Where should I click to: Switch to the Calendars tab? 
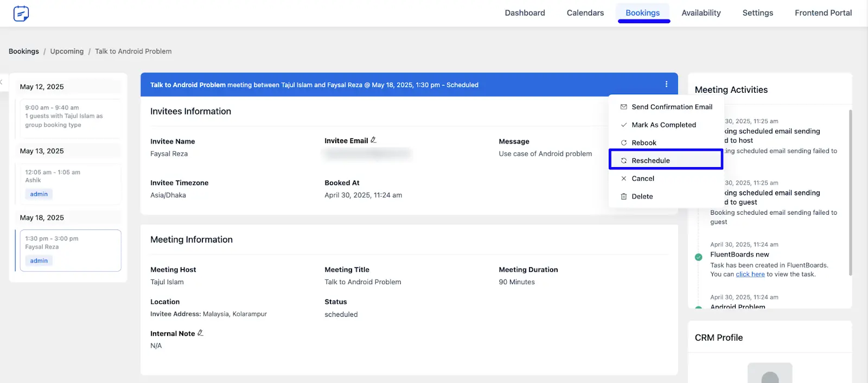coord(585,13)
